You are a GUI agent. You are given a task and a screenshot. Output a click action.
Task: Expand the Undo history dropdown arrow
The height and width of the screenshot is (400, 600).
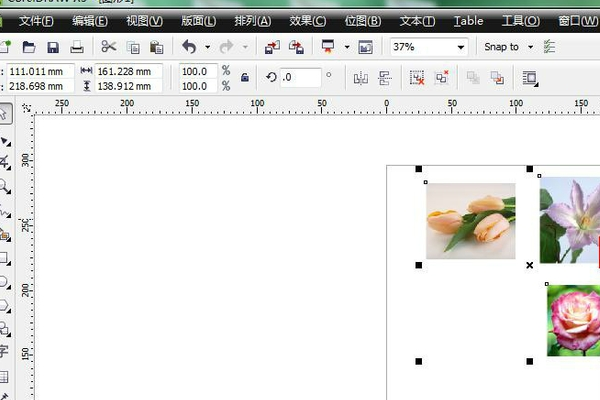[x=207, y=47]
